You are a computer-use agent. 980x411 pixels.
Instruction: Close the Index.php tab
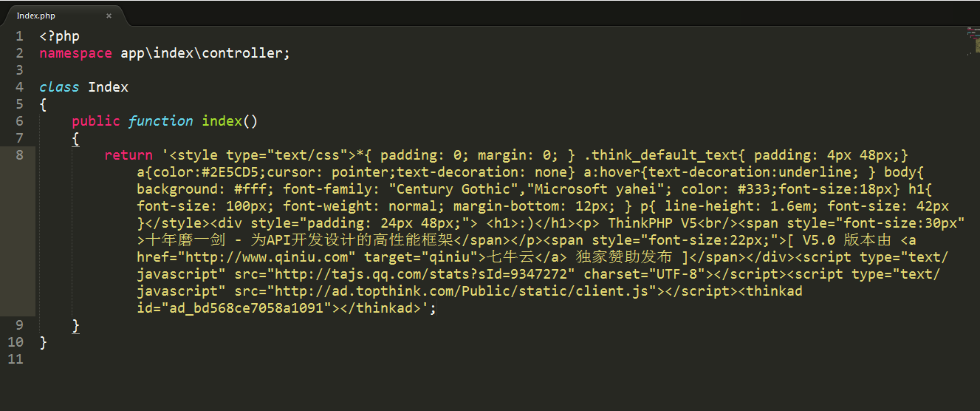click(109, 16)
